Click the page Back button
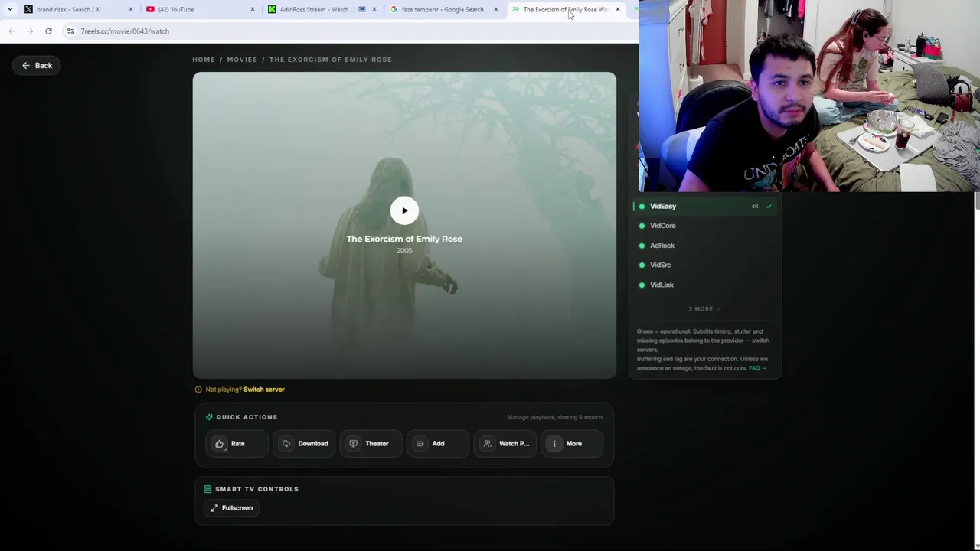Screen dimensions: 980x551 (x=37, y=65)
